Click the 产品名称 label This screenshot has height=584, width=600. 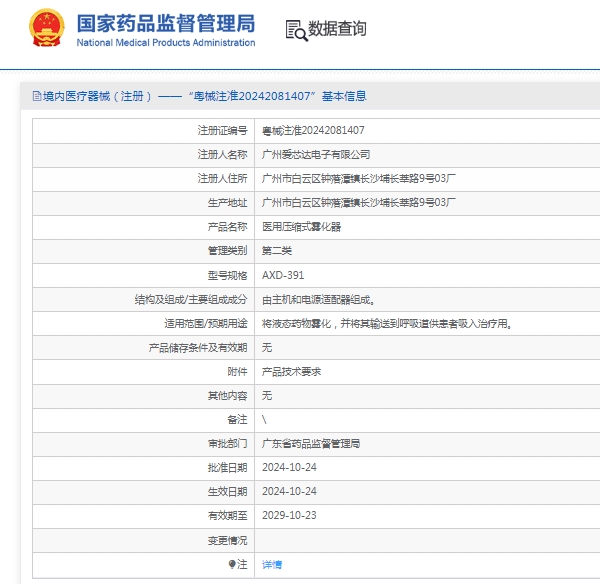(227, 227)
